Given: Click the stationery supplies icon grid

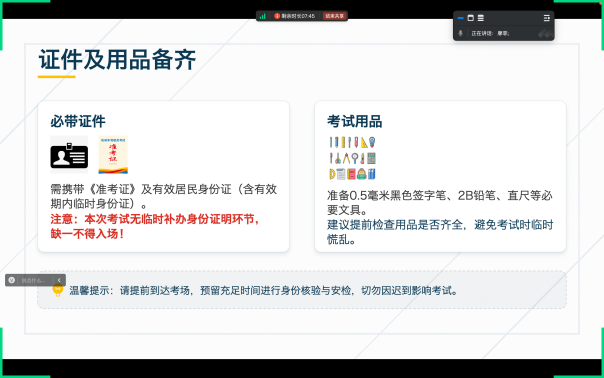Looking at the screenshot, I should coord(352,158).
